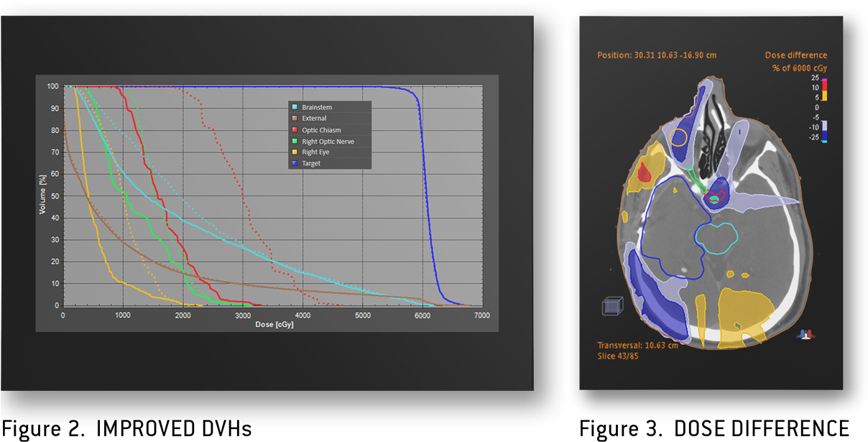
Task: Click the '50' volume axis tick
Action: click(x=55, y=196)
